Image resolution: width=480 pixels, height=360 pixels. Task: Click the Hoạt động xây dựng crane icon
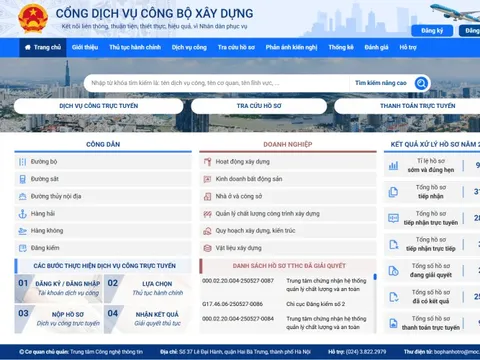[x=207, y=162]
